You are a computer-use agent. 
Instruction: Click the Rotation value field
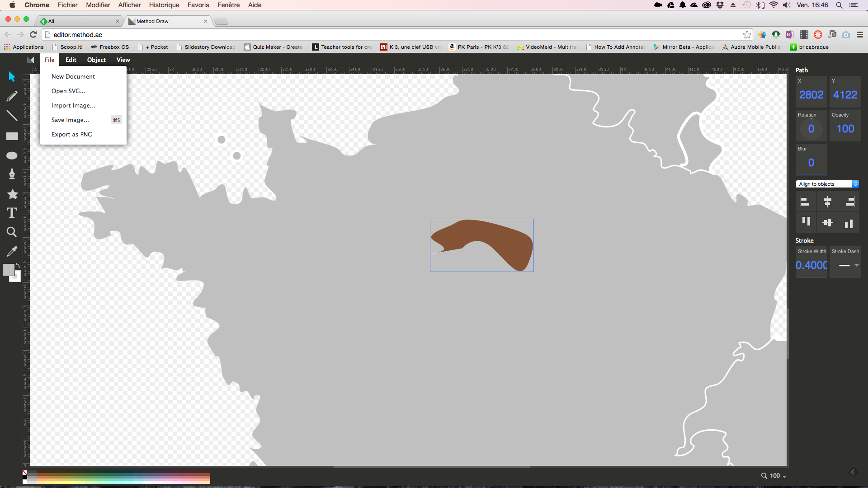click(x=811, y=129)
